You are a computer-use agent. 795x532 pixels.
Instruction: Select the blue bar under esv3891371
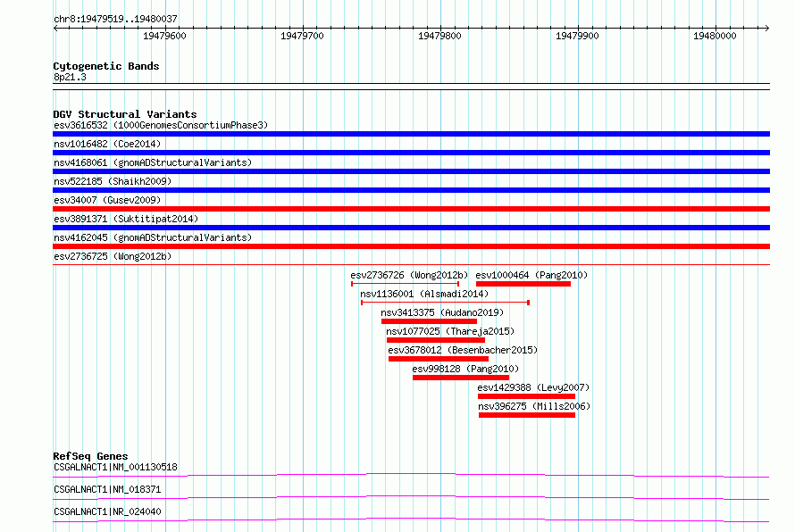(x=411, y=228)
